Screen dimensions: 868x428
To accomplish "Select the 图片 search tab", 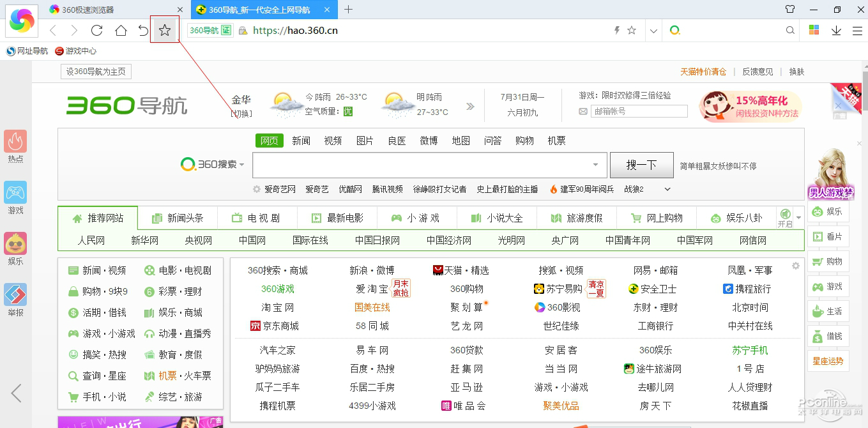I will click(365, 141).
